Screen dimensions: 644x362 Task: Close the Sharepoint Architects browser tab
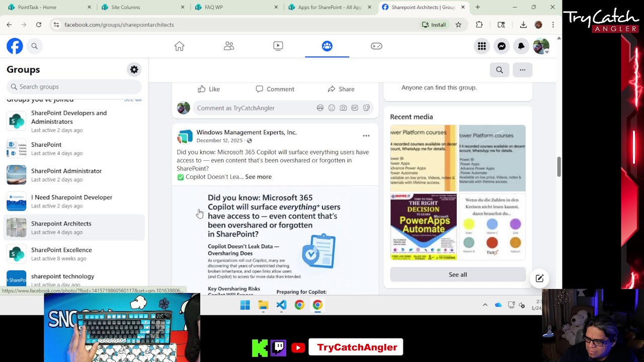[x=463, y=7]
